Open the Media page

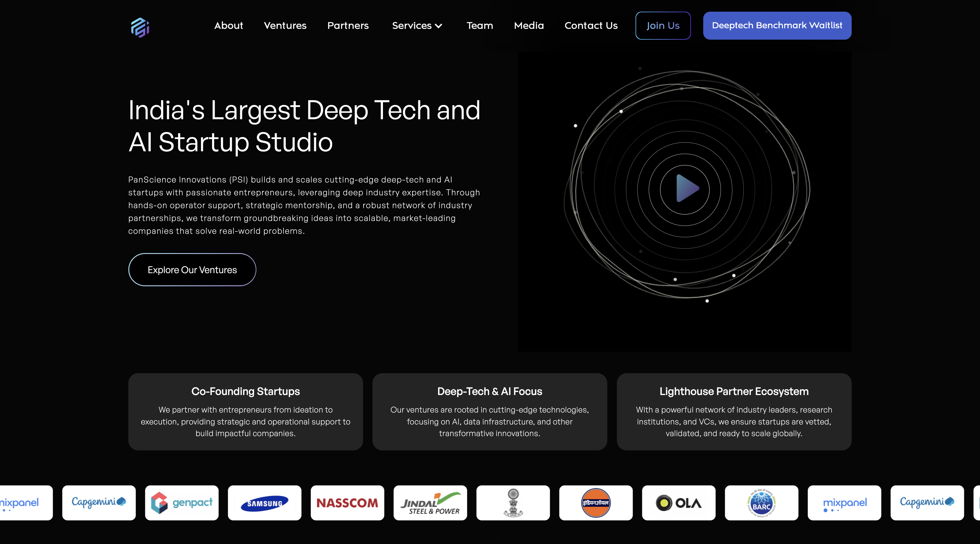(x=529, y=25)
